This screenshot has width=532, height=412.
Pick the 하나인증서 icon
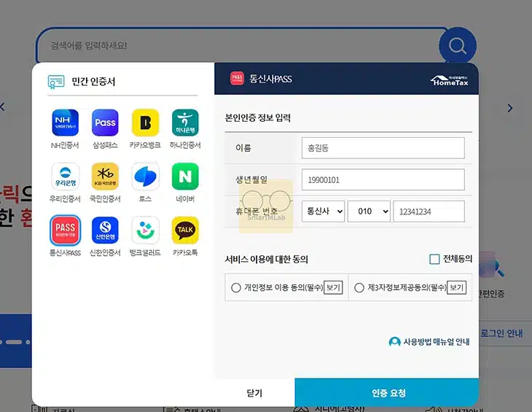click(185, 123)
